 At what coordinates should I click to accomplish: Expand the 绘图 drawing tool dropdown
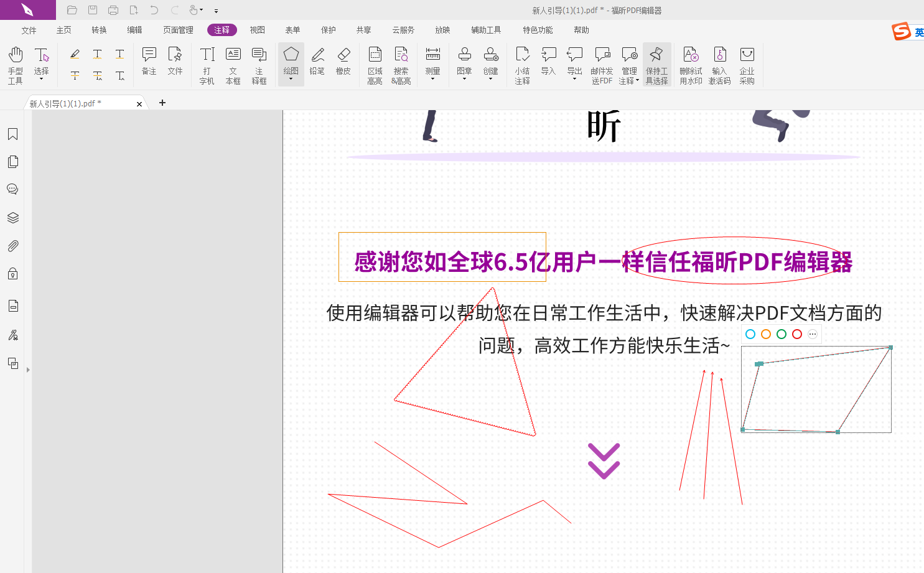pos(291,78)
